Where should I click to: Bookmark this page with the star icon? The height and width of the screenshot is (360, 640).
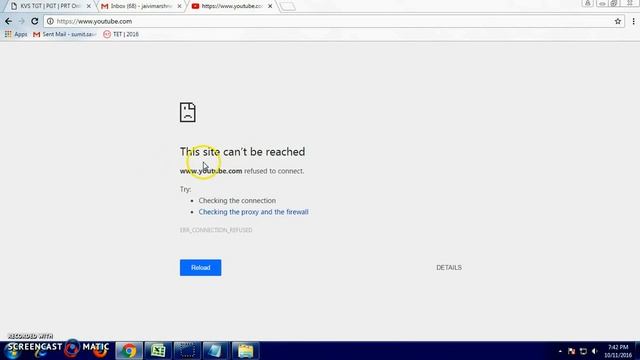coord(618,21)
